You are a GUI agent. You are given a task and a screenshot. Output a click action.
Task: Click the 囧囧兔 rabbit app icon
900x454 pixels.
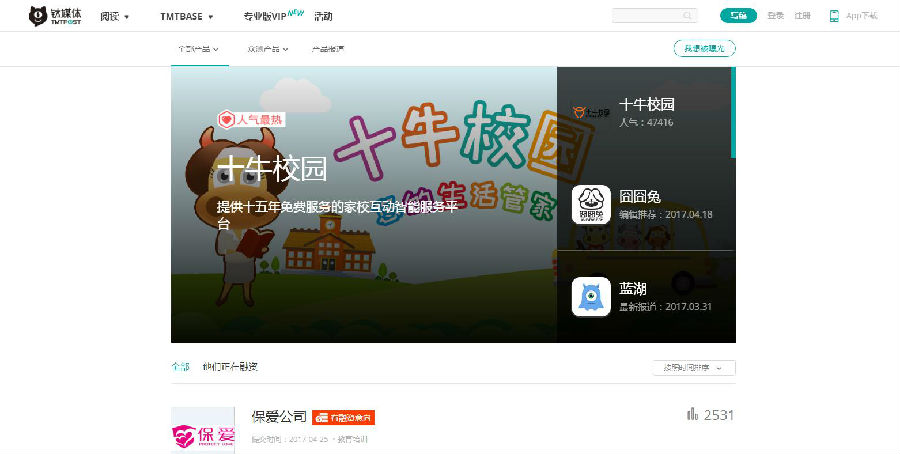[591, 204]
